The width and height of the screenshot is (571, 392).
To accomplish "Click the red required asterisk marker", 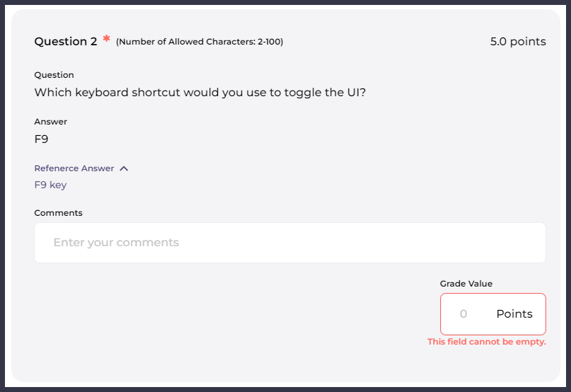I will pyautogui.click(x=106, y=40).
